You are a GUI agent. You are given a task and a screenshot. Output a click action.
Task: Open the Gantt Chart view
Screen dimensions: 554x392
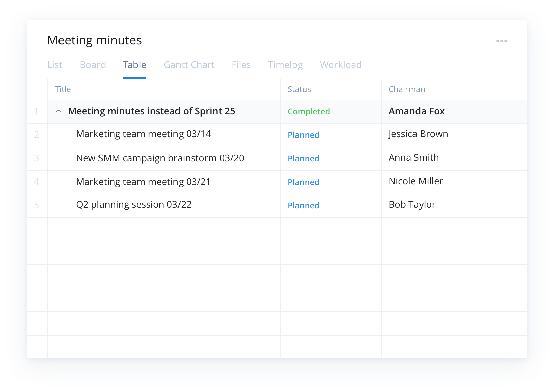189,65
